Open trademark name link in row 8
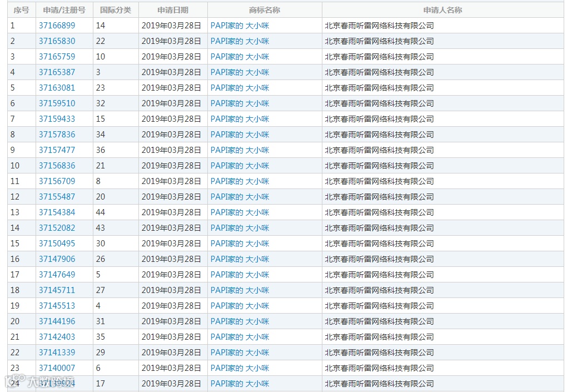 tap(240, 135)
